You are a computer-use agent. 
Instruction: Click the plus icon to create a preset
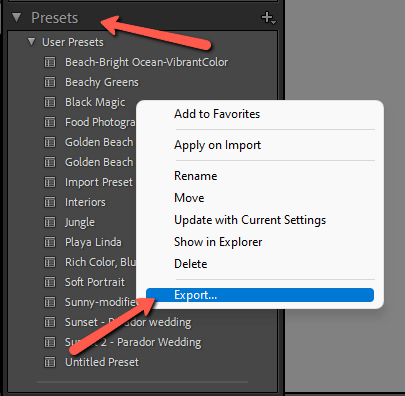point(268,18)
